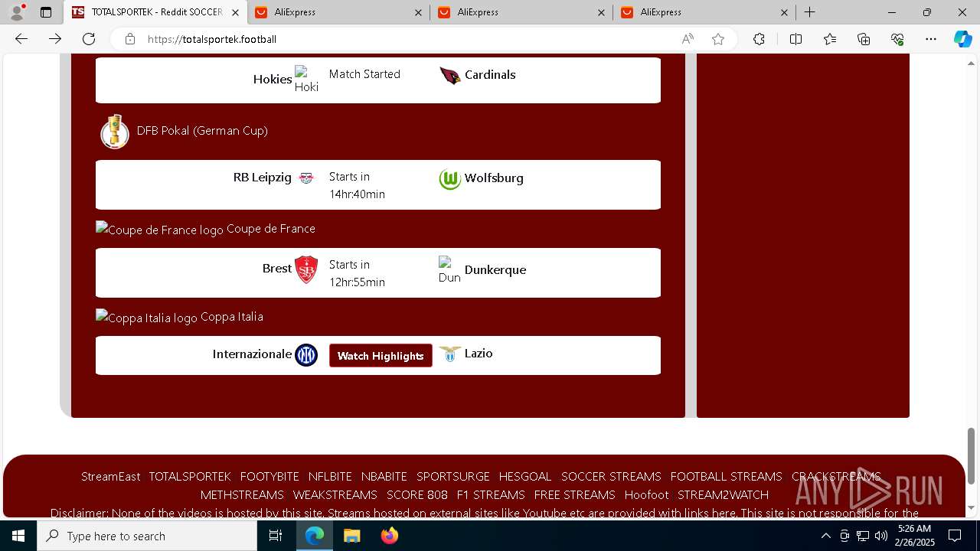Open the SCORE 808 footer link
The height and width of the screenshot is (551, 980).
click(417, 494)
